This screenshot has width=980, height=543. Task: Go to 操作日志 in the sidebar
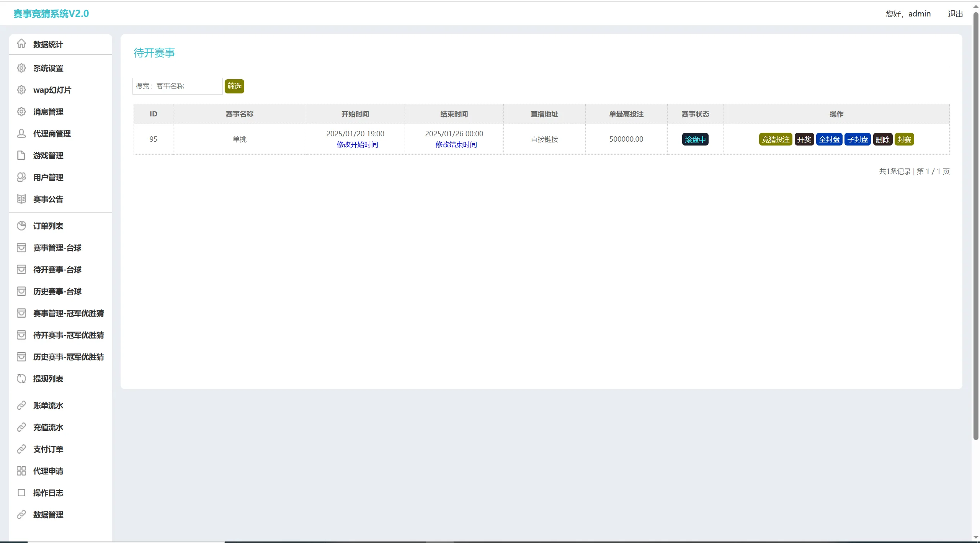click(x=48, y=493)
